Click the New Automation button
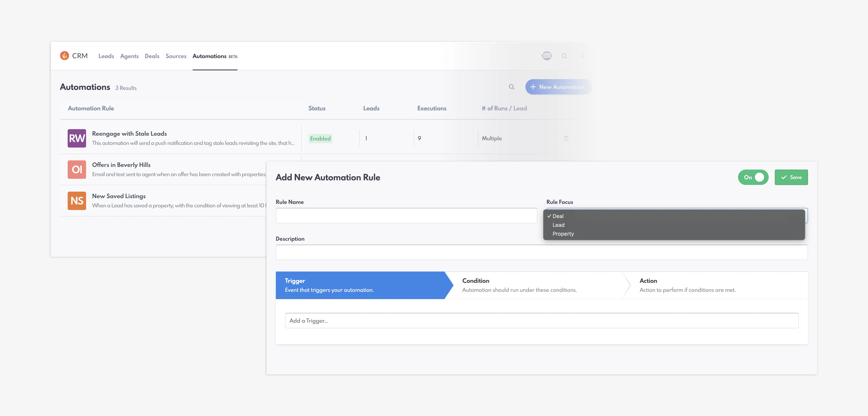 pos(558,87)
